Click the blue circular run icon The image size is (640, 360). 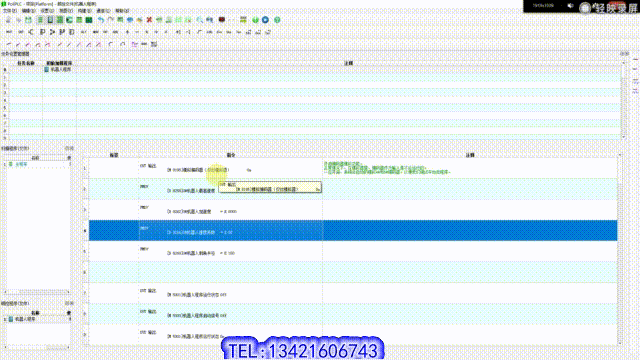point(265,20)
